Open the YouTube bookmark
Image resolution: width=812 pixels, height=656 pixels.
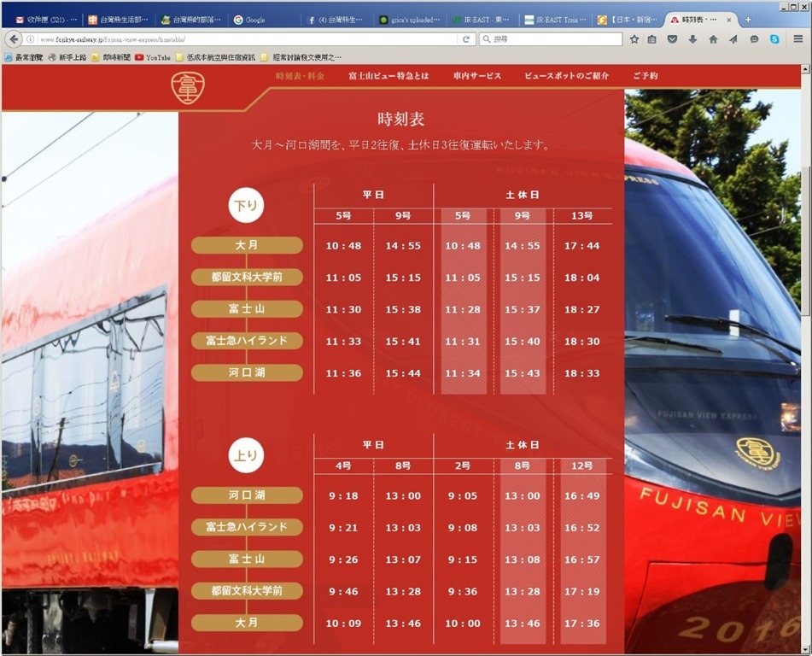(x=153, y=57)
